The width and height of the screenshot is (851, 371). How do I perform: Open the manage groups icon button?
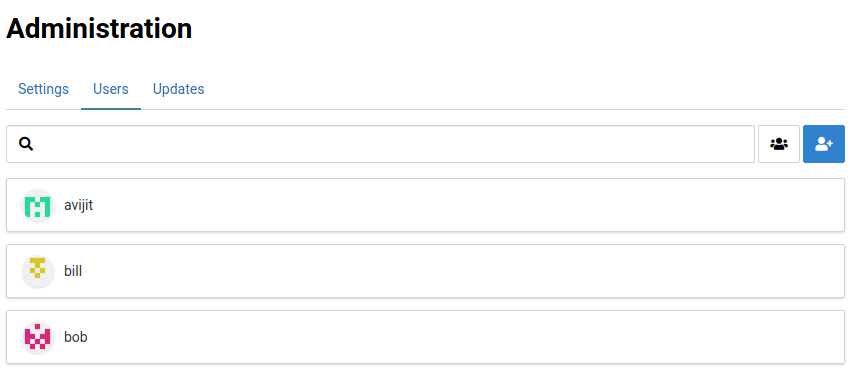[x=779, y=144]
